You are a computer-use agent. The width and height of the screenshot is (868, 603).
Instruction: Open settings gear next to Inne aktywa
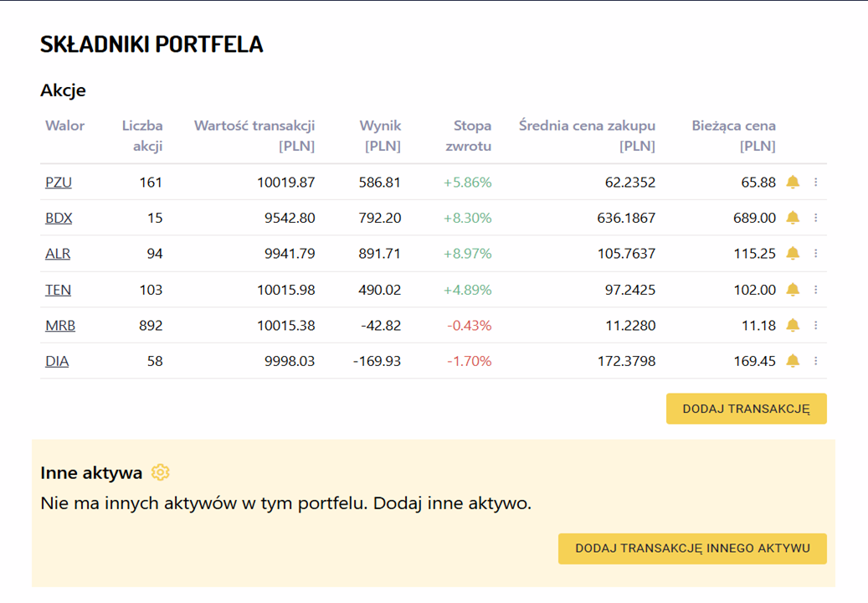(x=161, y=472)
